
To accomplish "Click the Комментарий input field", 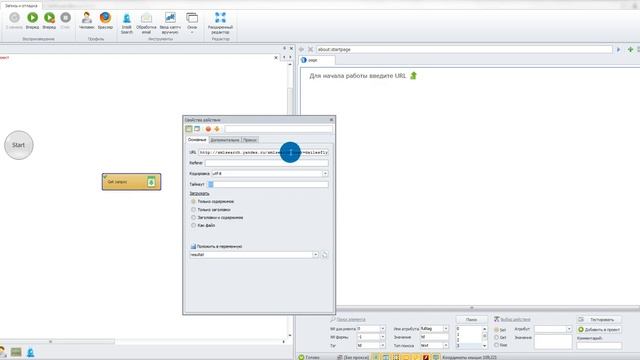I will [599, 346].
